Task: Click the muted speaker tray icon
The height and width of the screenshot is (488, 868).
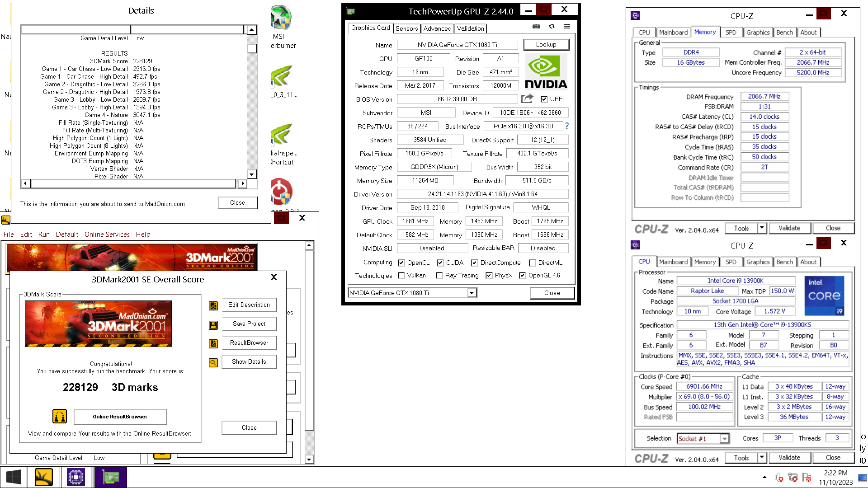Action: [x=779, y=477]
